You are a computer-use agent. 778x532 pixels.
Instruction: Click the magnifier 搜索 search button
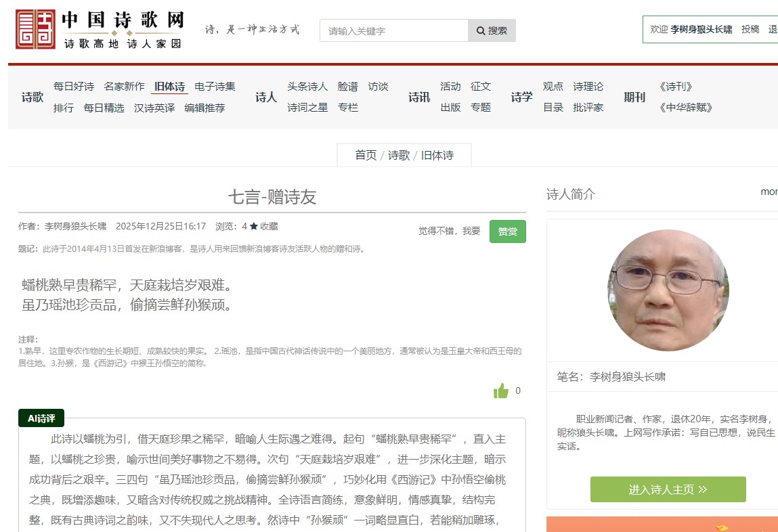[492, 30]
